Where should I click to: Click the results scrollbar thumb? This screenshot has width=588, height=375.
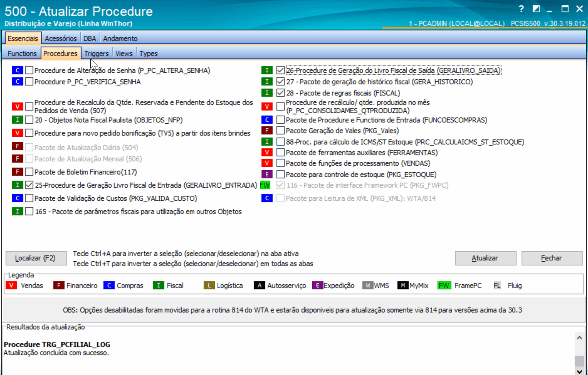[x=579, y=361]
